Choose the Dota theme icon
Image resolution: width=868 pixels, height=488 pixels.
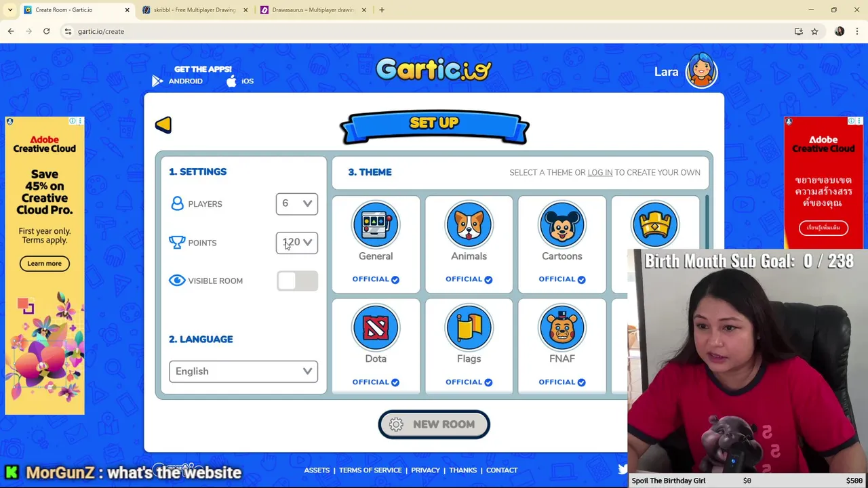coord(376,327)
